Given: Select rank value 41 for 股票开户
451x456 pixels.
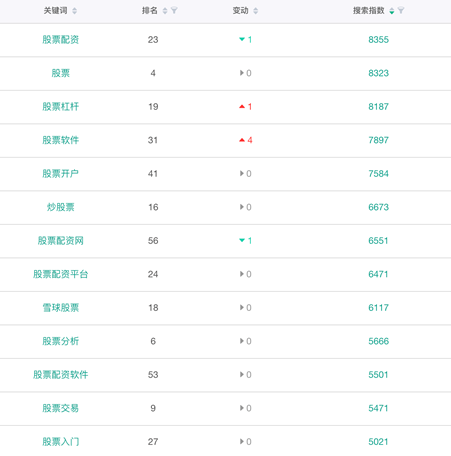Looking at the screenshot, I should (x=153, y=174).
